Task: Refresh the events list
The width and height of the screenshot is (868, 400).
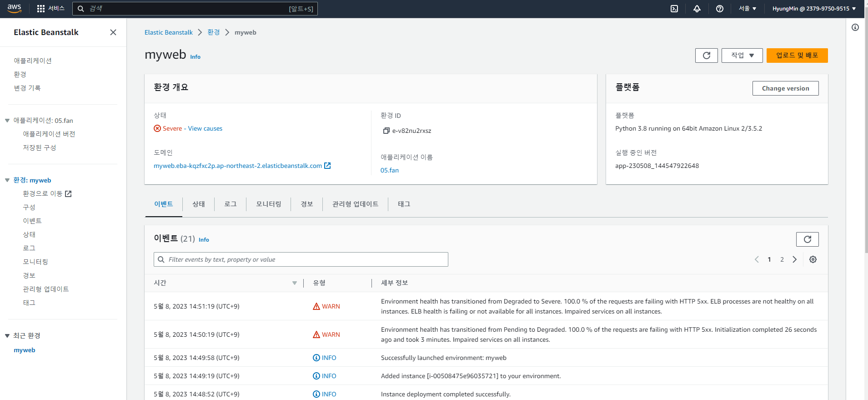Action: [x=808, y=239]
